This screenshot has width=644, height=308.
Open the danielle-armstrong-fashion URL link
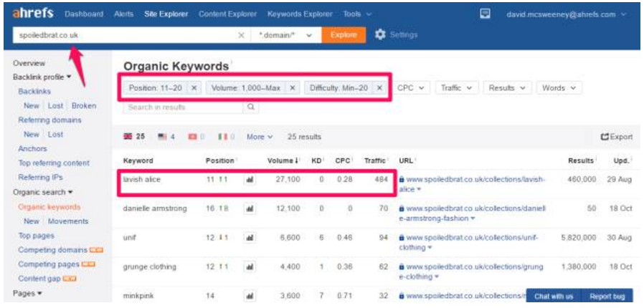point(473,213)
